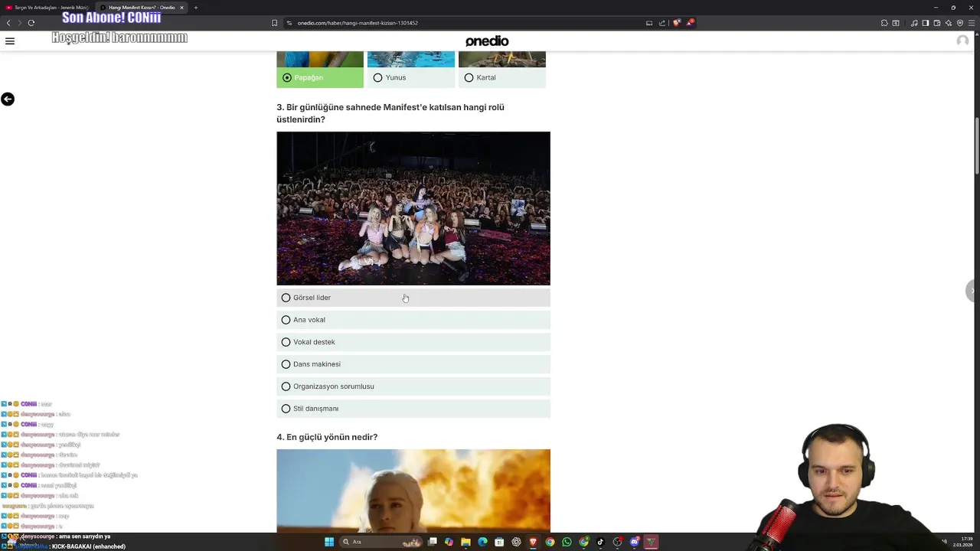Image resolution: width=980 pixels, height=551 pixels.
Task: Open ChatGPT from taskbar
Action: click(x=516, y=542)
